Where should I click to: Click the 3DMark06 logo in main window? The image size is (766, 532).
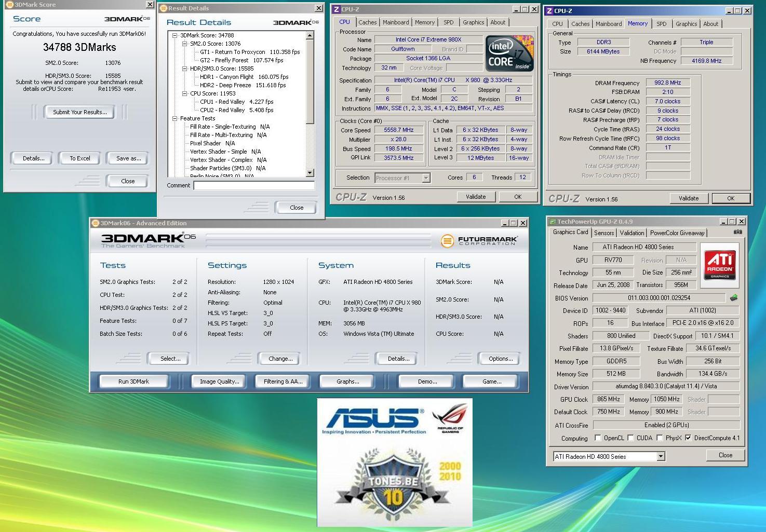point(149,240)
